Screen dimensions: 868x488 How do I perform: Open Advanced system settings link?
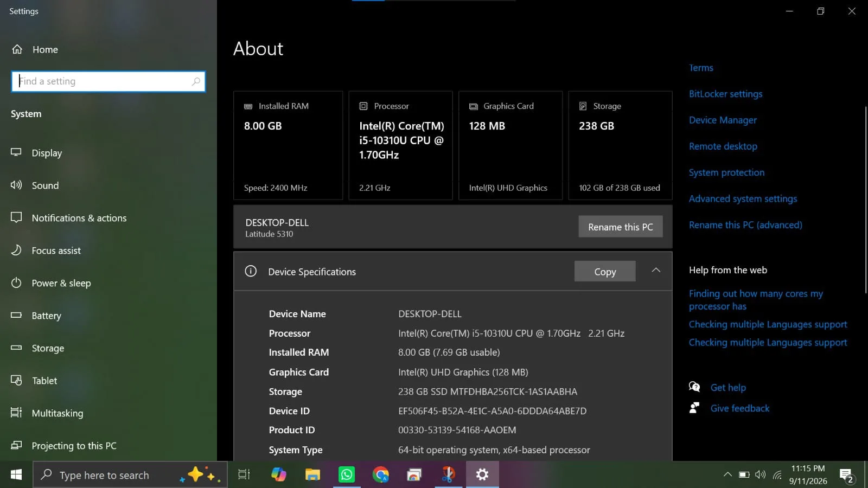[743, 199]
